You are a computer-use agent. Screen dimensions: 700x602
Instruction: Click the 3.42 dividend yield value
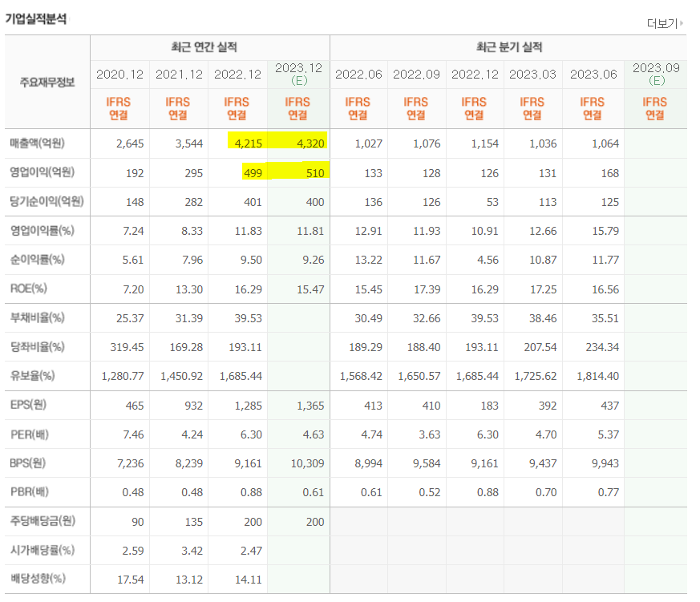[192, 551]
